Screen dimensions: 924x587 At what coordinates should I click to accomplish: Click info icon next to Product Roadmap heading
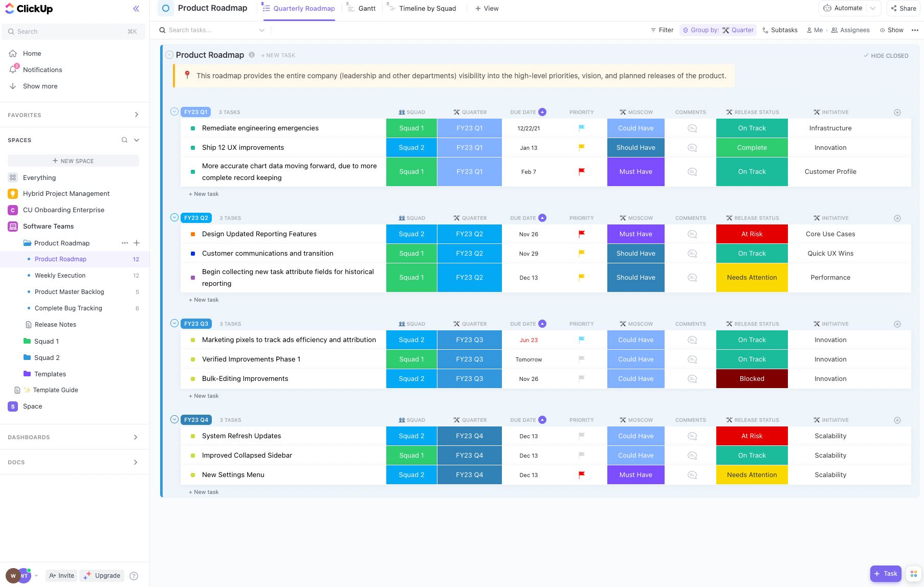pos(252,55)
